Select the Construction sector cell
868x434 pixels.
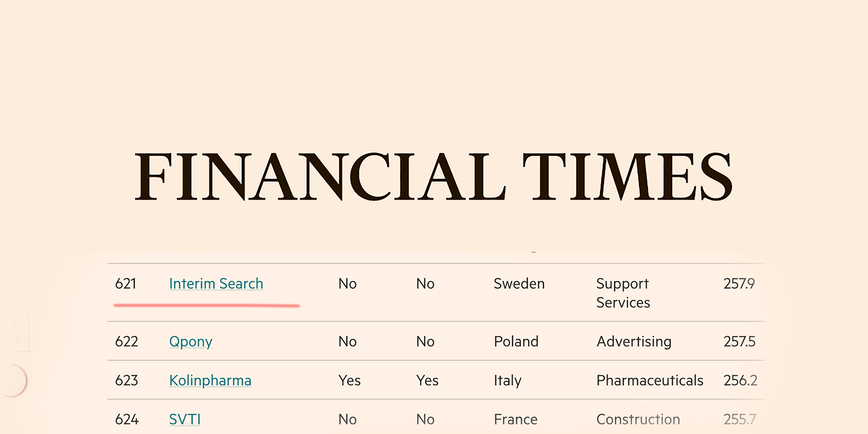[x=638, y=419]
